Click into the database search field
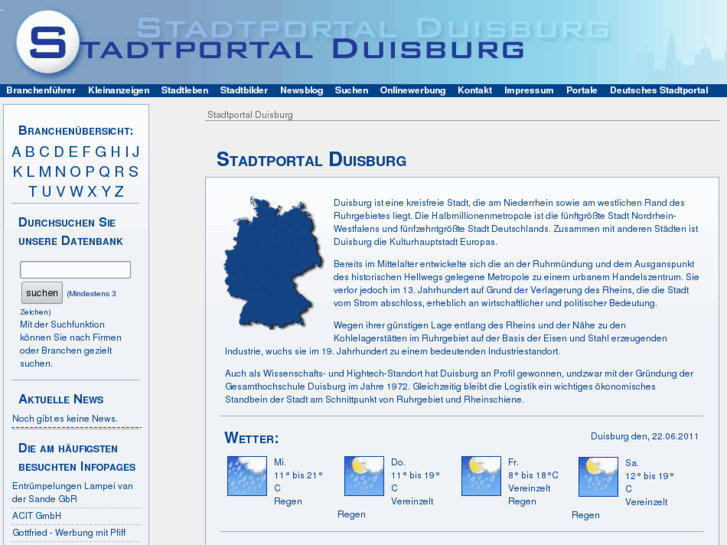Screen dimensions: 727x545 tap(75, 269)
